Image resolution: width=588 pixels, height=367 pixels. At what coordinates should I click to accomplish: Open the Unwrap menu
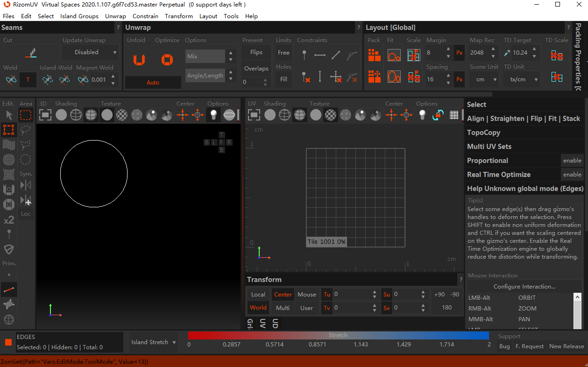(x=115, y=16)
